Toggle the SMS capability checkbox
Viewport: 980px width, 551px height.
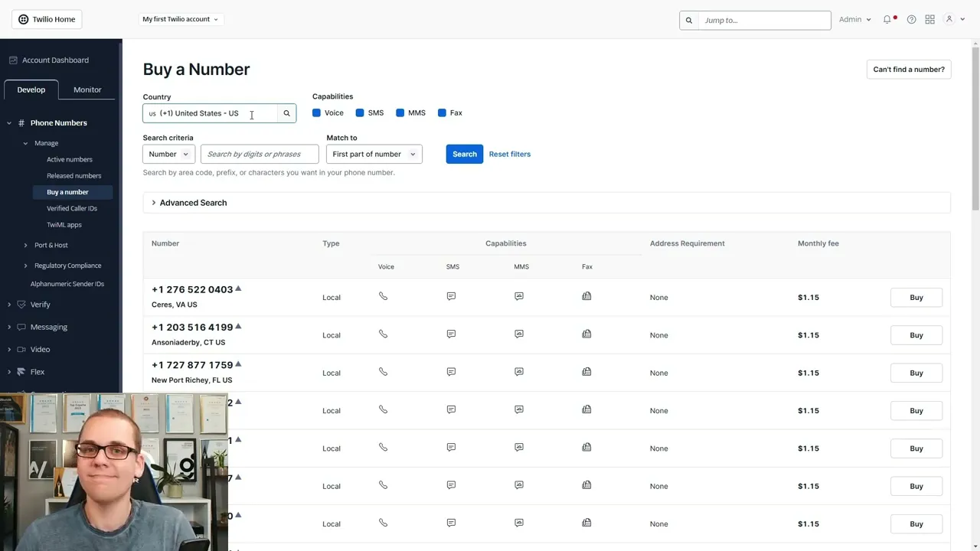[x=360, y=112]
